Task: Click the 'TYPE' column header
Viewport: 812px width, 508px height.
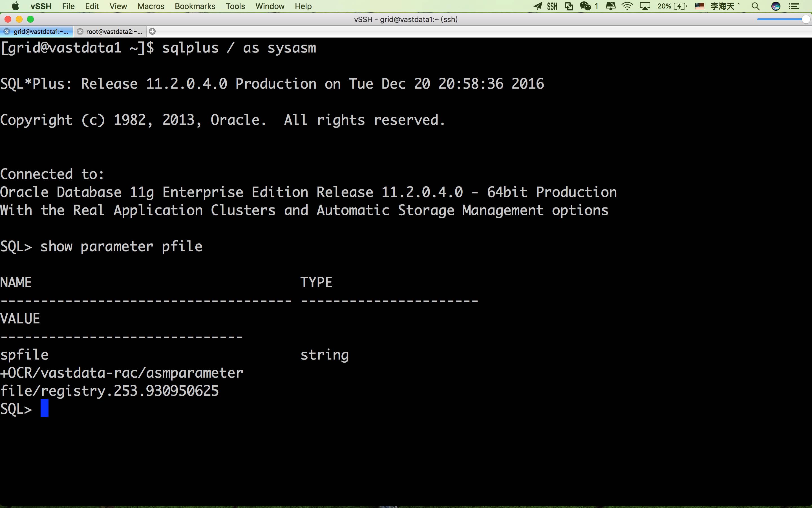Action: coord(316,283)
